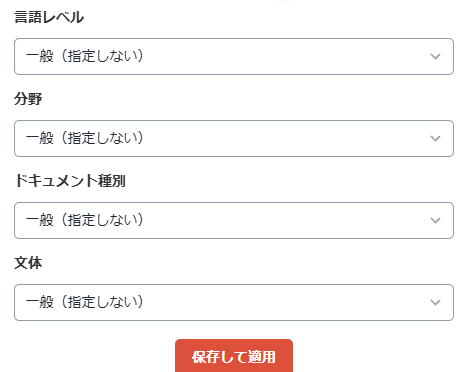Click the chevron arrow in ドキュメント種別 dropdown
This screenshot has height=372, width=463.
pyautogui.click(x=435, y=220)
